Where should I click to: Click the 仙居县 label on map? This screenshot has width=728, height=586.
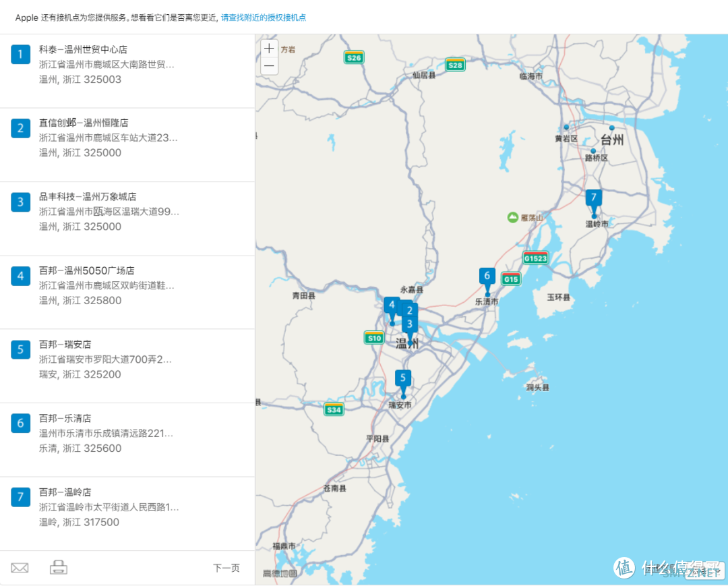tap(423, 75)
